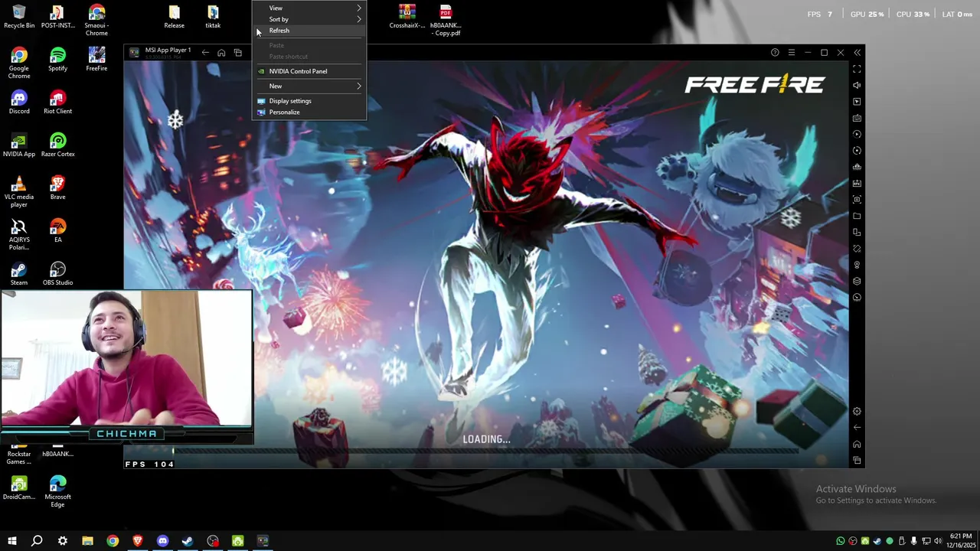Click the install APK icon in sidebar
This screenshot has height=551, width=980.
857,184
